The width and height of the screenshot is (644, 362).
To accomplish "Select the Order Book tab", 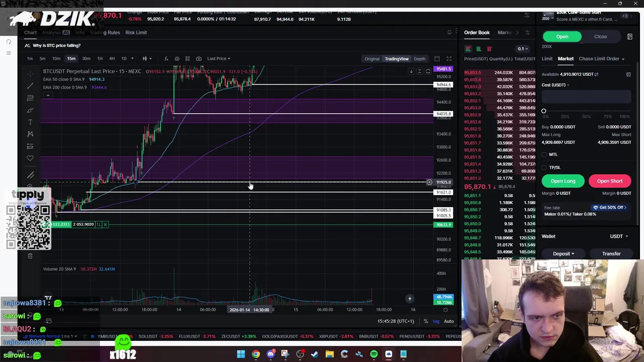I will pos(476,33).
